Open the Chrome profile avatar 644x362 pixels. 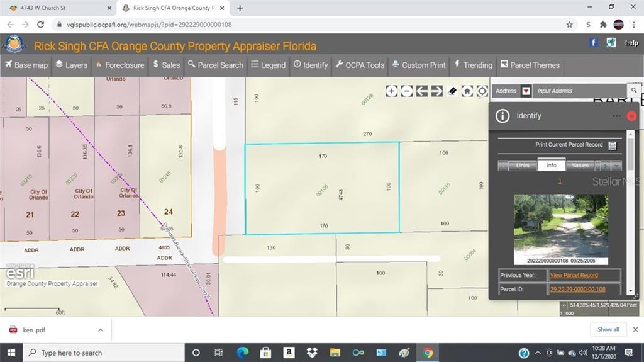619,25
